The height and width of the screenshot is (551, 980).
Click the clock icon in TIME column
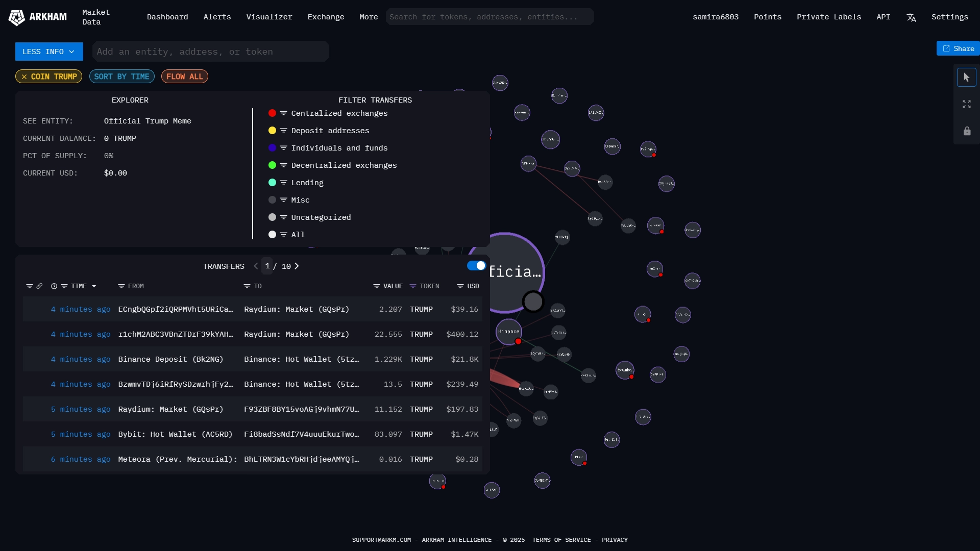(x=54, y=287)
